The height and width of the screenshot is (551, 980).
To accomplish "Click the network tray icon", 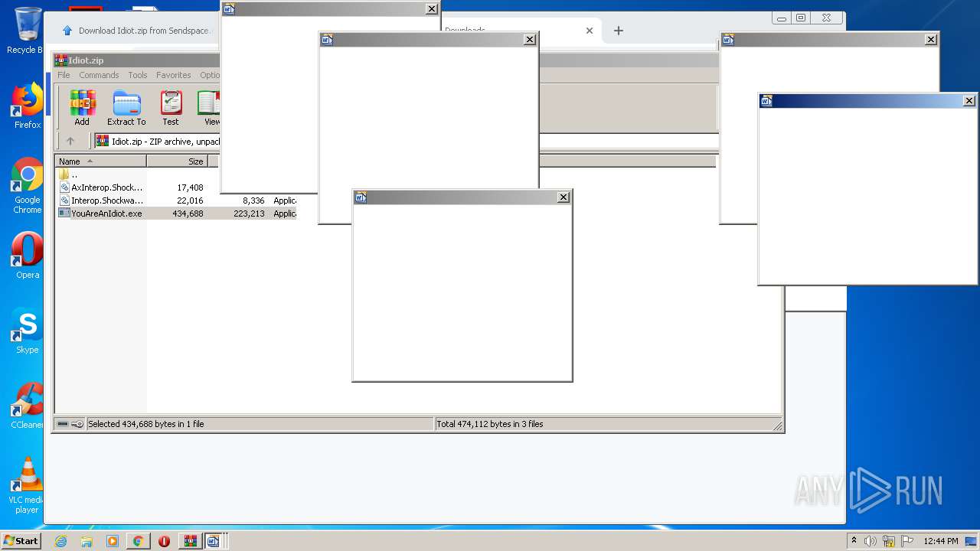I will (x=889, y=541).
